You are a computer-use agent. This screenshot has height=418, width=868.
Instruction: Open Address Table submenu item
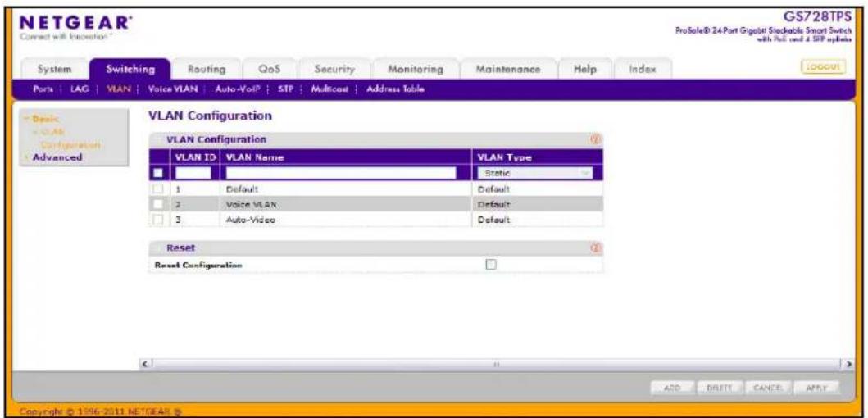[x=396, y=89]
